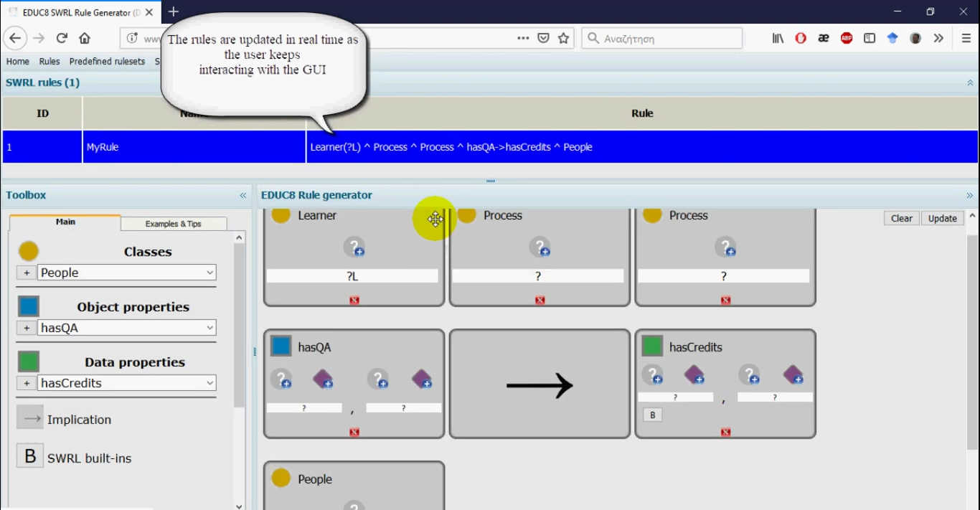The image size is (980, 510).
Task: Select the MyRule name cell
Action: [x=194, y=147]
